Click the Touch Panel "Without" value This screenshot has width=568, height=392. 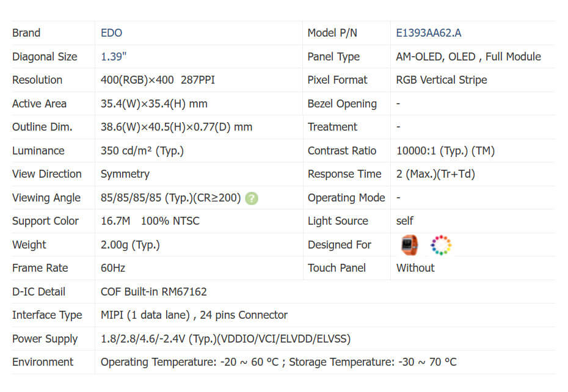415,268
